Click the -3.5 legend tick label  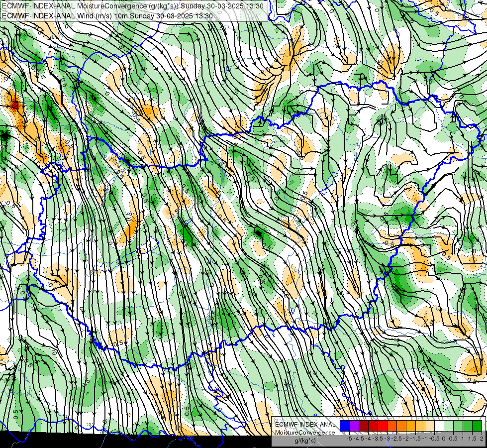378,439
